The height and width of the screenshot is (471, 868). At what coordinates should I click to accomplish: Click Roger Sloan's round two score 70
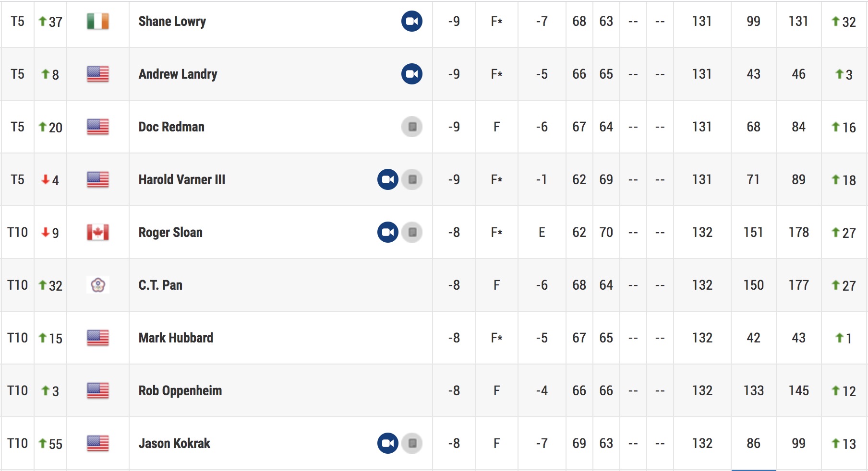click(x=606, y=232)
